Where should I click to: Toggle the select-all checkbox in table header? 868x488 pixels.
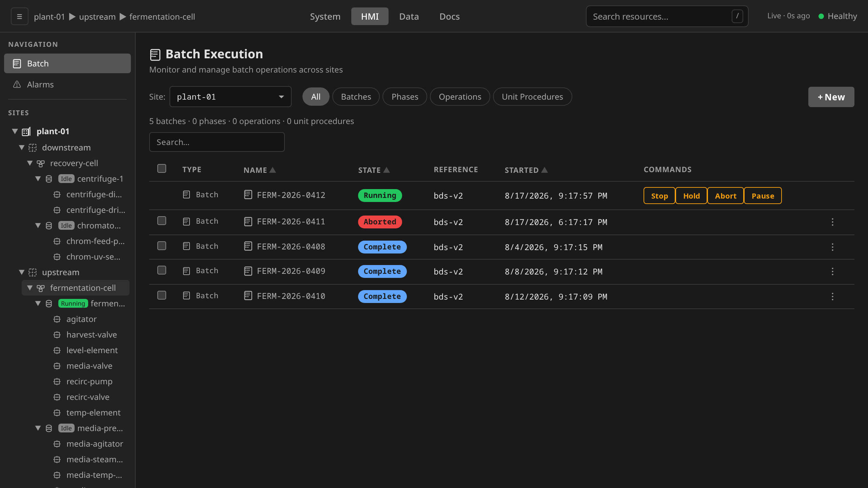click(x=162, y=168)
